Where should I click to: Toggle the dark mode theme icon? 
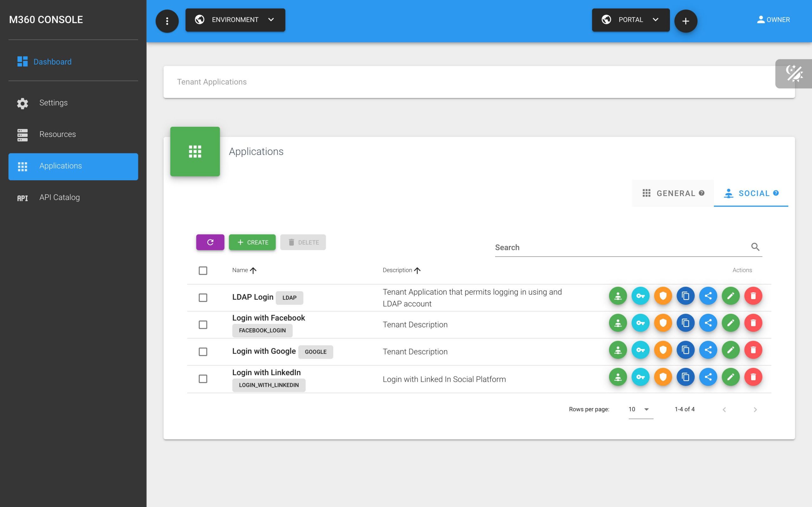tap(794, 74)
